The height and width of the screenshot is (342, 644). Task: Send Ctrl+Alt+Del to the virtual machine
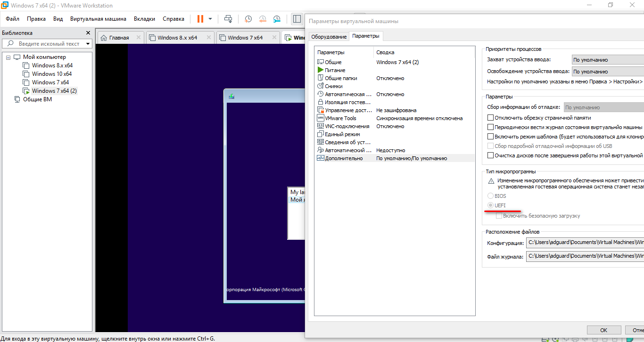[x=228, y=19]
